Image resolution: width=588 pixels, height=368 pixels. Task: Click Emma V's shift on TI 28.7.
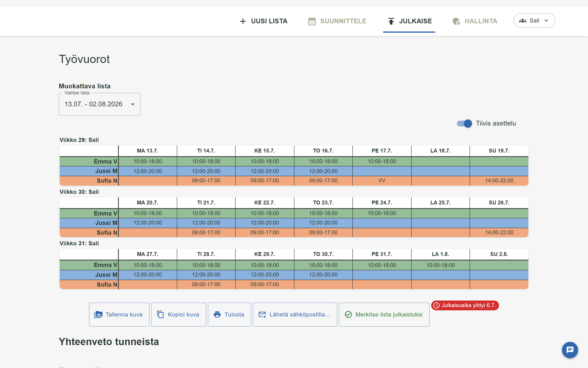206,265
